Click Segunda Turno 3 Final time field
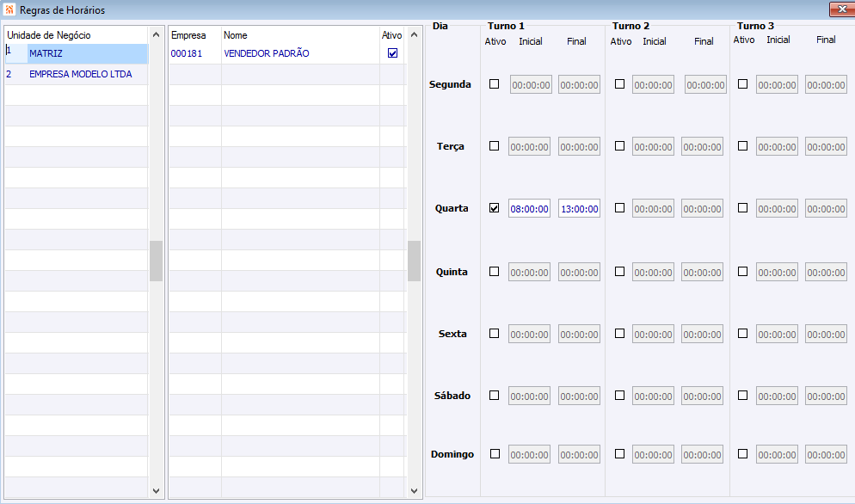855x504 pixels. (826, 85)
